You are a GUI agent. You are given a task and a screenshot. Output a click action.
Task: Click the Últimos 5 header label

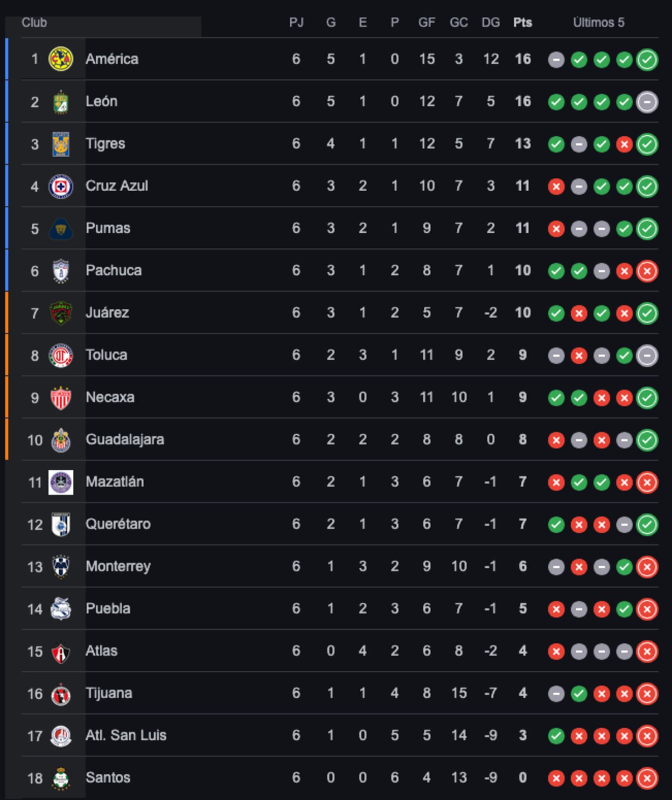click(599, 21)
